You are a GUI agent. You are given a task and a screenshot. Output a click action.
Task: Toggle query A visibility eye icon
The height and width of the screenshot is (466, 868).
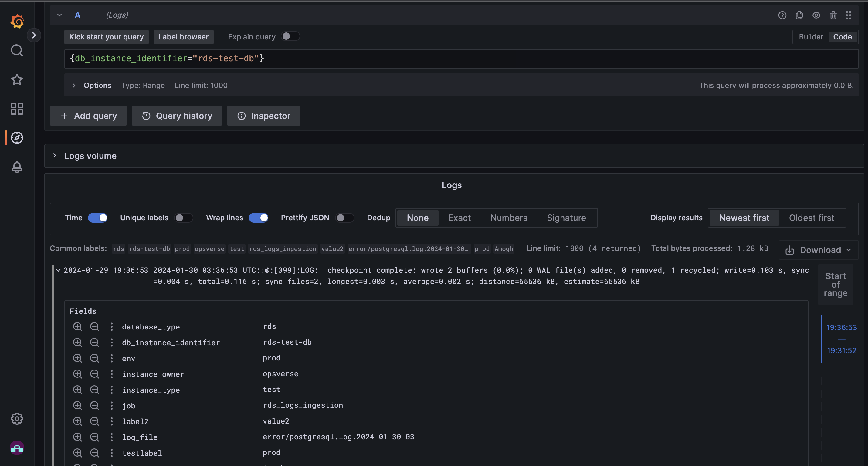pos(816,15)
